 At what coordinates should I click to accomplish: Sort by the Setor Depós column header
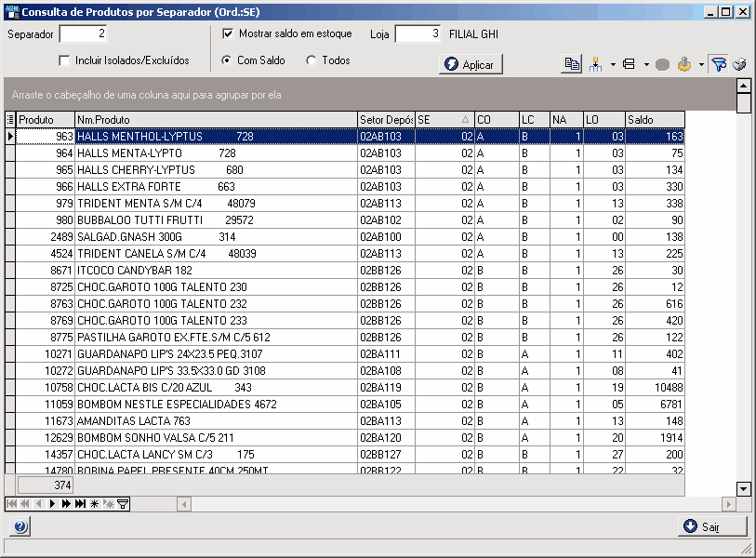point(387,120)
